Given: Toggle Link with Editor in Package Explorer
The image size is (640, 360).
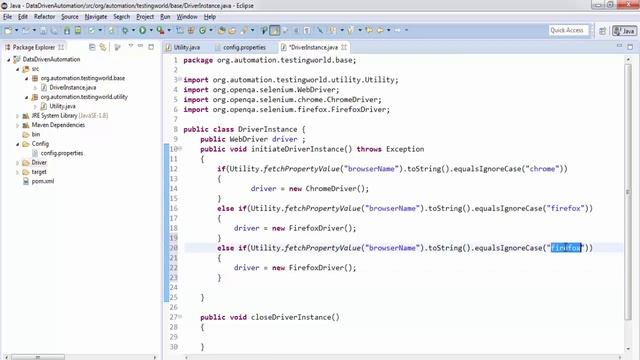Looking at the screenshot, I should pos(103,47).
